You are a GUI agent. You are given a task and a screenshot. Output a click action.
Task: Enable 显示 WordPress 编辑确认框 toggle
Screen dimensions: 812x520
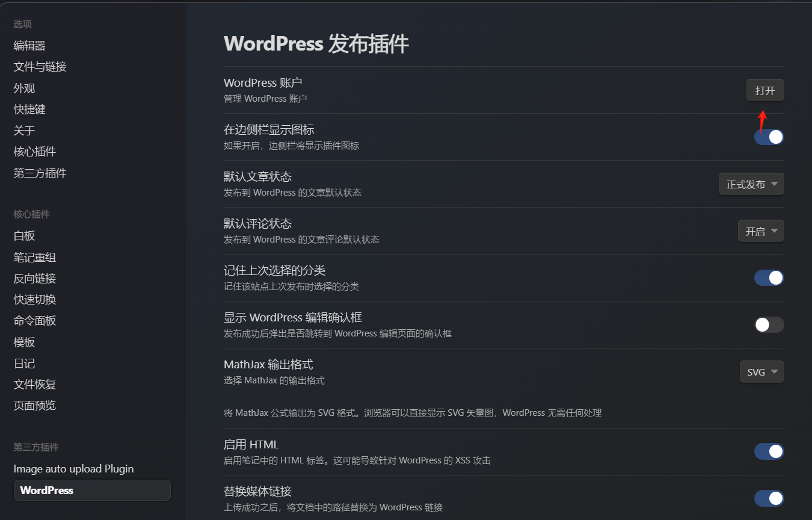769,324
